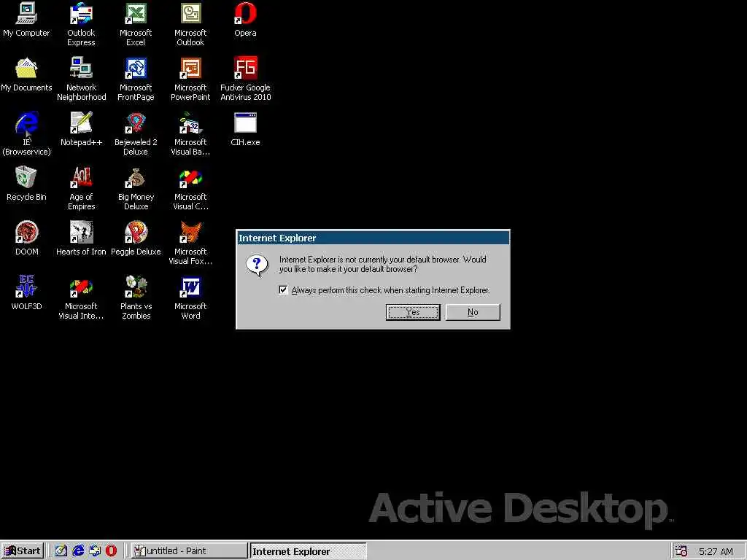The image size is (747, 560).
Task: Switch to untitled - Paint taskbar button
Action: coord(189,551)
